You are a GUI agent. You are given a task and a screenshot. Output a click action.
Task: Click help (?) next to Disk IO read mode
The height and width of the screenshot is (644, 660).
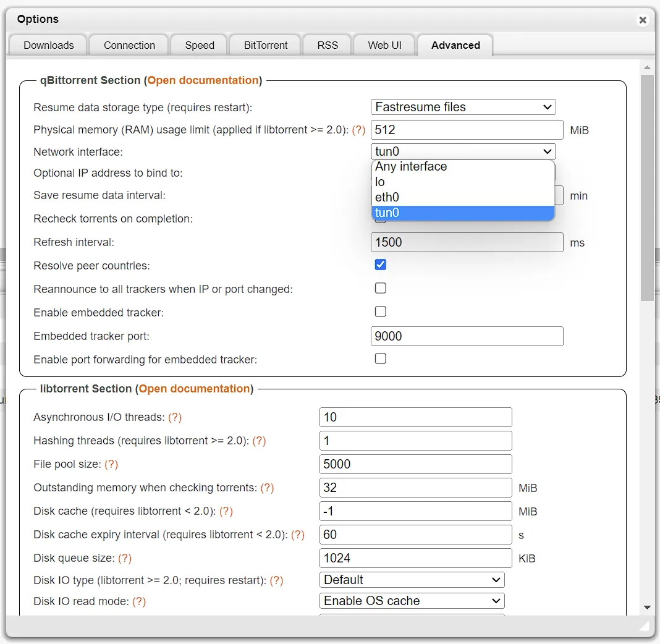(x=139, y=601)
